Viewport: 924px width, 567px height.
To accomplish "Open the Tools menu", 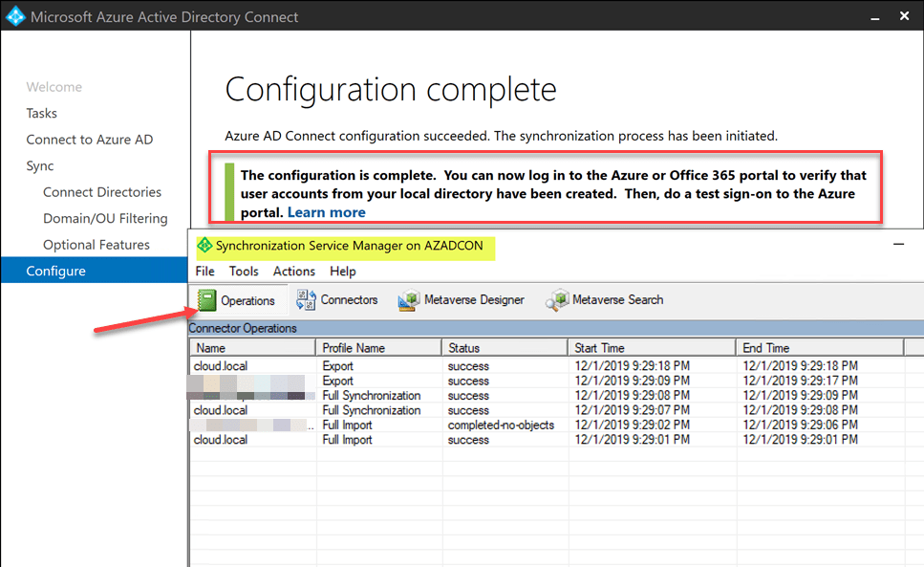I will pos(244,272).
